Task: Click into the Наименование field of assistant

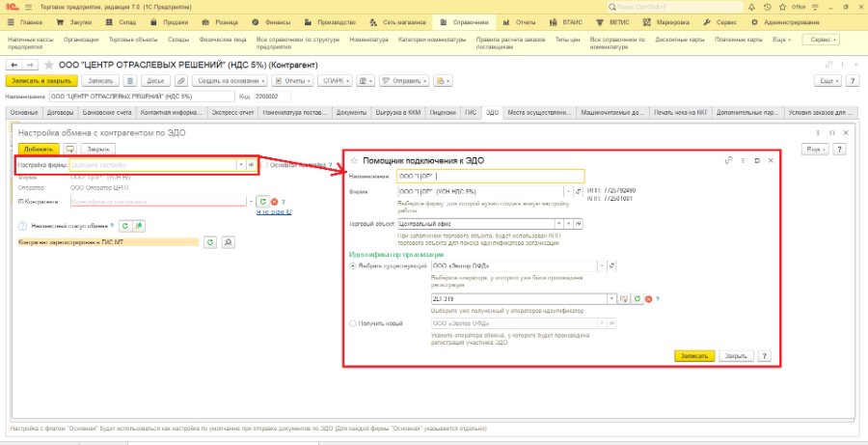Action: 491,177
